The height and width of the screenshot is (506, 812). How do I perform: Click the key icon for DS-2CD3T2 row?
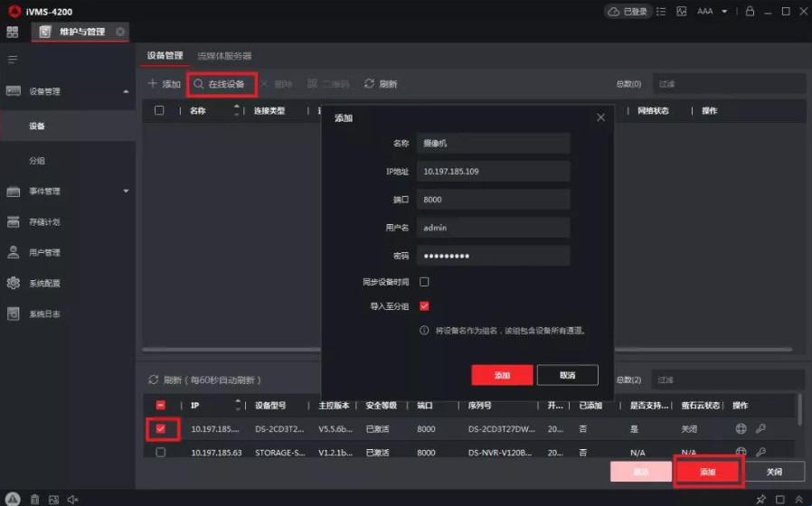pyautogui.click(x=760, y=428)
